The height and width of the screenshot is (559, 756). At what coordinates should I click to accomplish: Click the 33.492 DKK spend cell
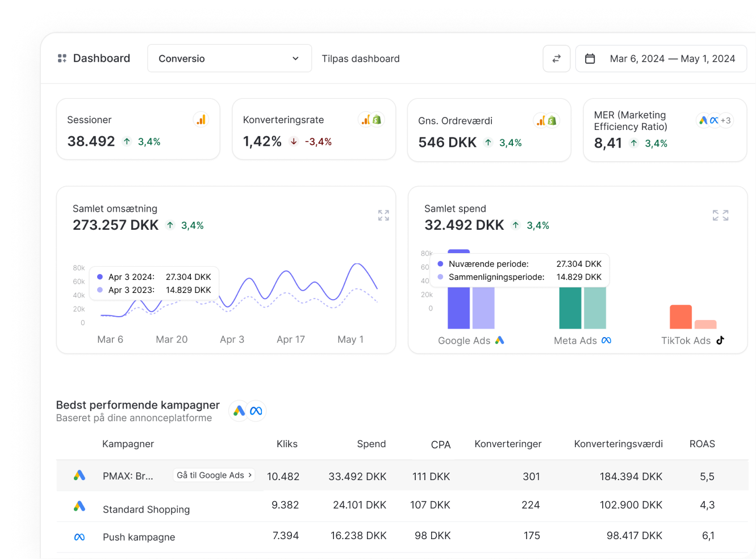(357, 477)
